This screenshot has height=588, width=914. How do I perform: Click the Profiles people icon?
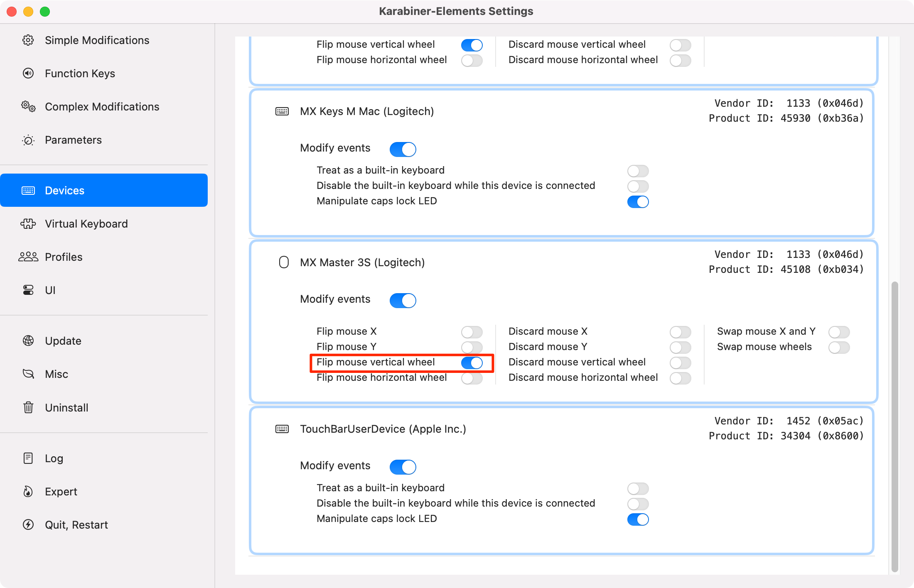click(x=28, y=257)
